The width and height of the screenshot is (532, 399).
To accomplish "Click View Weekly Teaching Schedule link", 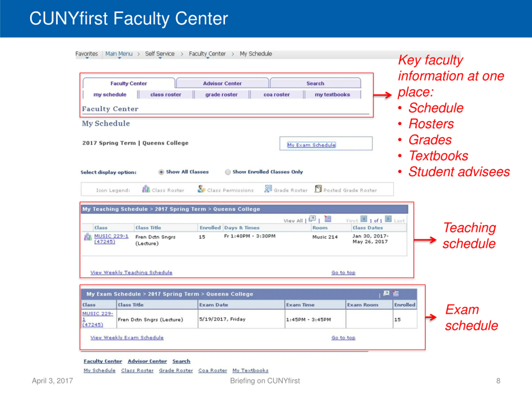I will (x=131, y=272).
